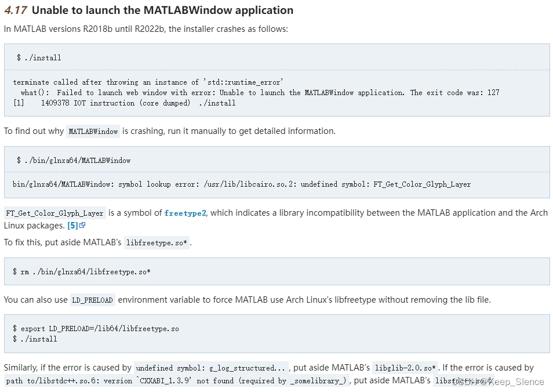Click the '$ ./install' command in first code block
The width and height of the screenshot is (553, 392).
pyautogui.click(x=39, y=57)
